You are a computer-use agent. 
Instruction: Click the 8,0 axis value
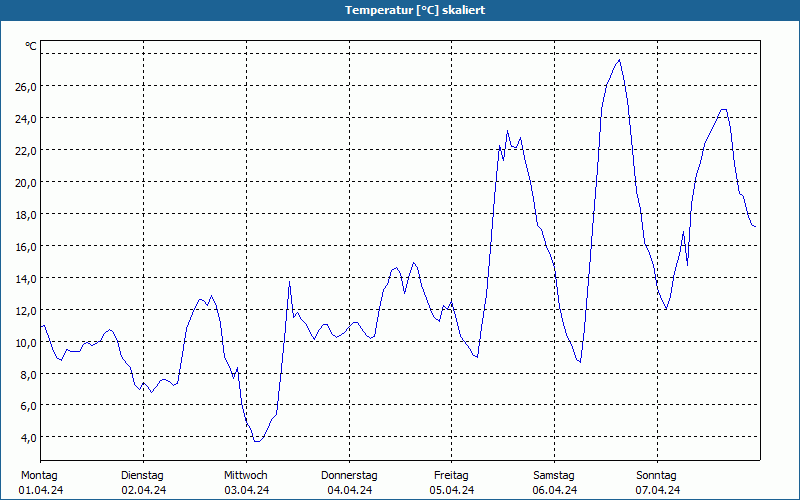(29, 375)
